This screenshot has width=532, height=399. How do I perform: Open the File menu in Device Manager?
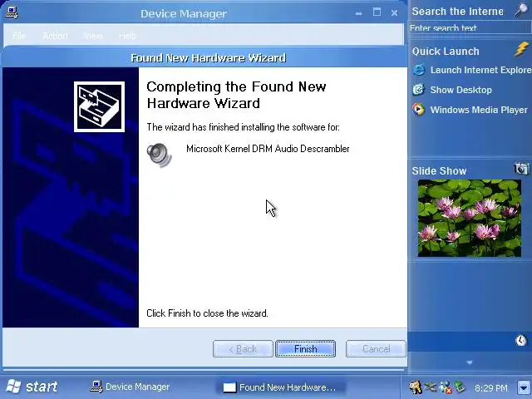(x=19, y=36)
